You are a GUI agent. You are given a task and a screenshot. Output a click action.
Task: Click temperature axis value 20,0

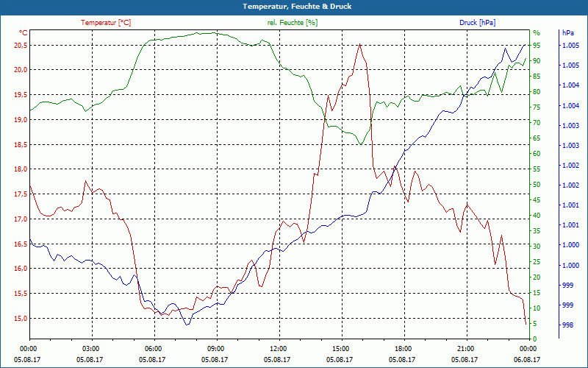[x=21, y=70]
